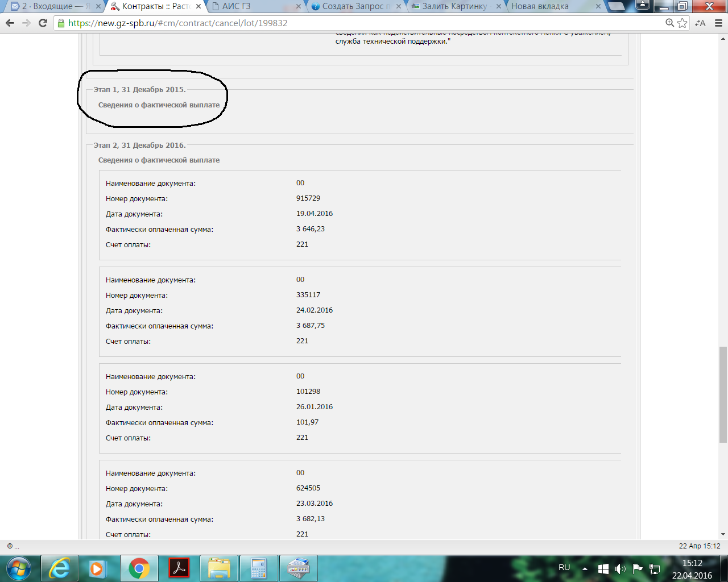The image size is (728, 582).
Task: Click 'Сведения о фактической выплате' under Этап 1
Action: click(x=159, y=105)
